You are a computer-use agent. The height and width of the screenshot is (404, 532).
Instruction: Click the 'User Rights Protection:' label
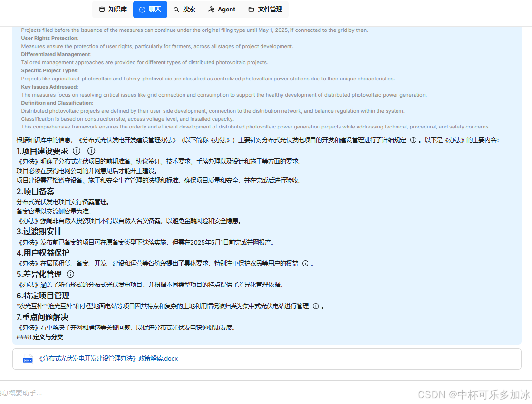(x=50, y=39)
